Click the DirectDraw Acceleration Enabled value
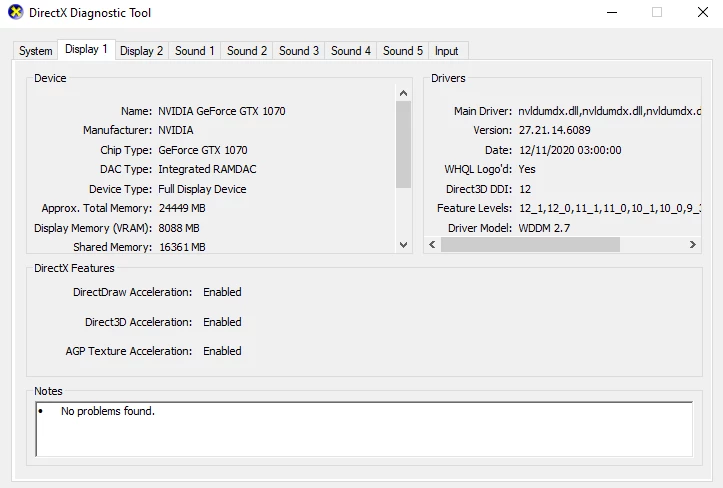Image resolution: width=723 pixels, height=488 pixels. point(222,292)
